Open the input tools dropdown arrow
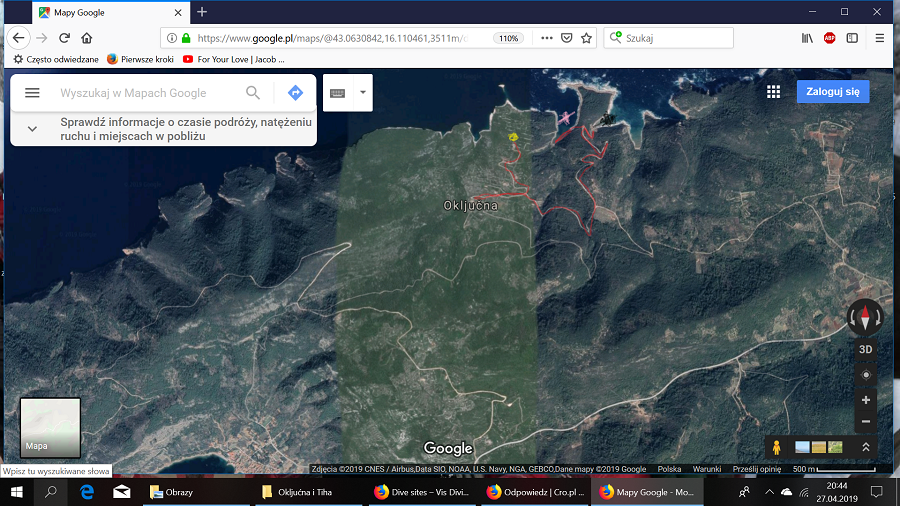Viewport: 900px width, 506px height. 362,93
